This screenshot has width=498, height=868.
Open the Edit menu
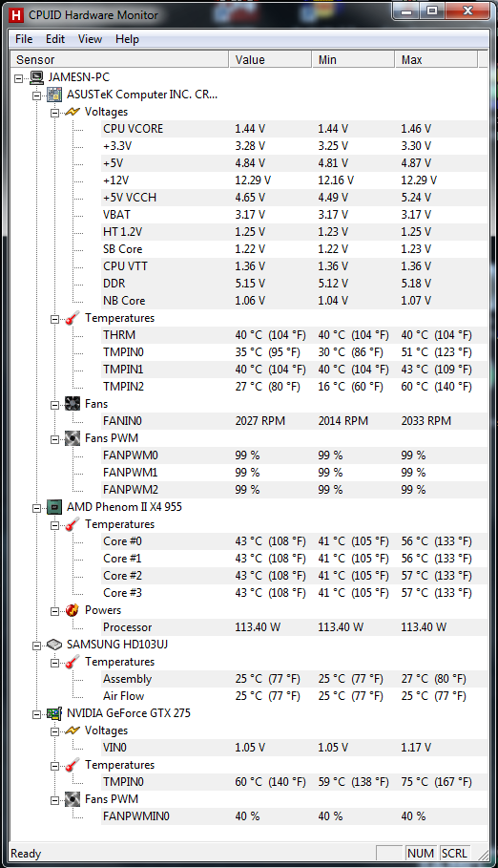coord(55,39)
